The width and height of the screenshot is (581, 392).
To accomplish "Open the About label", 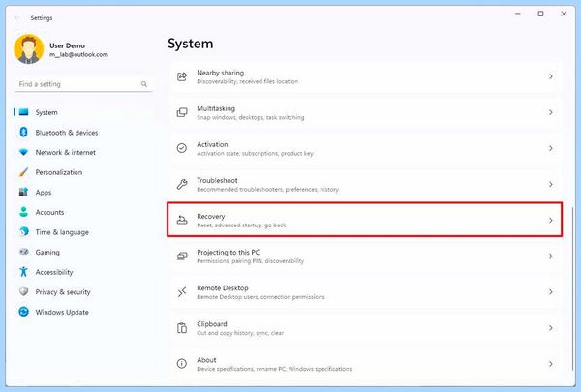I will [x=206, y=360].
